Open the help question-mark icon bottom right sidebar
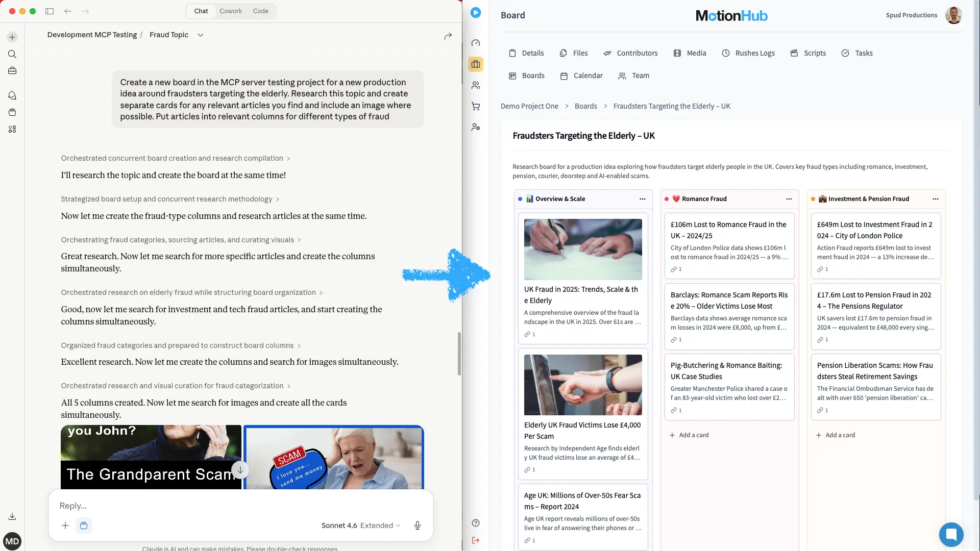This screenshot has height=551, width=980. click(x=476, y=522)
